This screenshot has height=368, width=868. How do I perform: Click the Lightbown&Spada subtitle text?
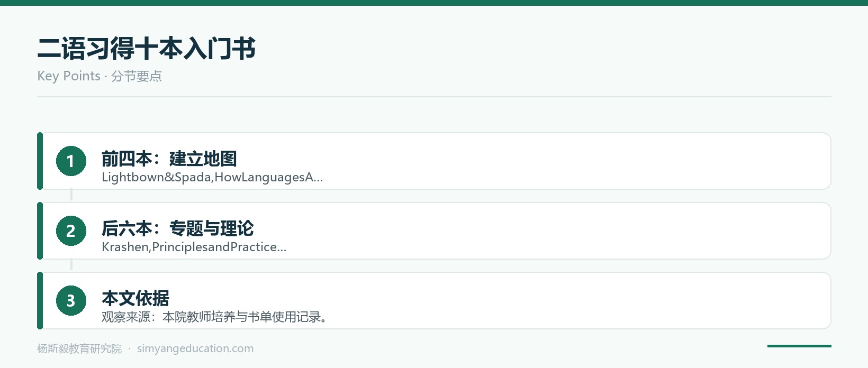pyautogui.click(x=212, y=177)
